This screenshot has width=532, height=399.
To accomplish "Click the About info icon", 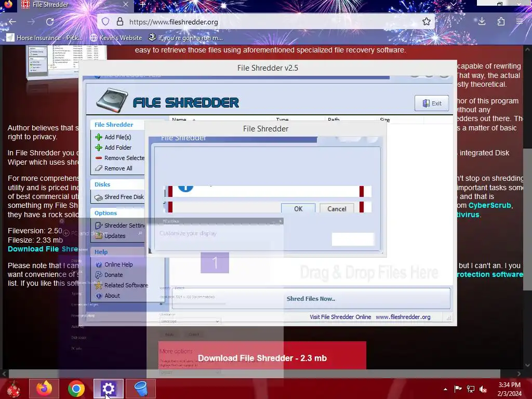I will [99, 296].
